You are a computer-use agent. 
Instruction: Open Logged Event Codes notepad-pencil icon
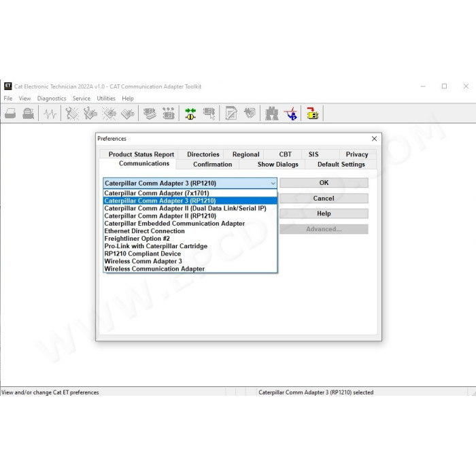click(x=128, y=114)
